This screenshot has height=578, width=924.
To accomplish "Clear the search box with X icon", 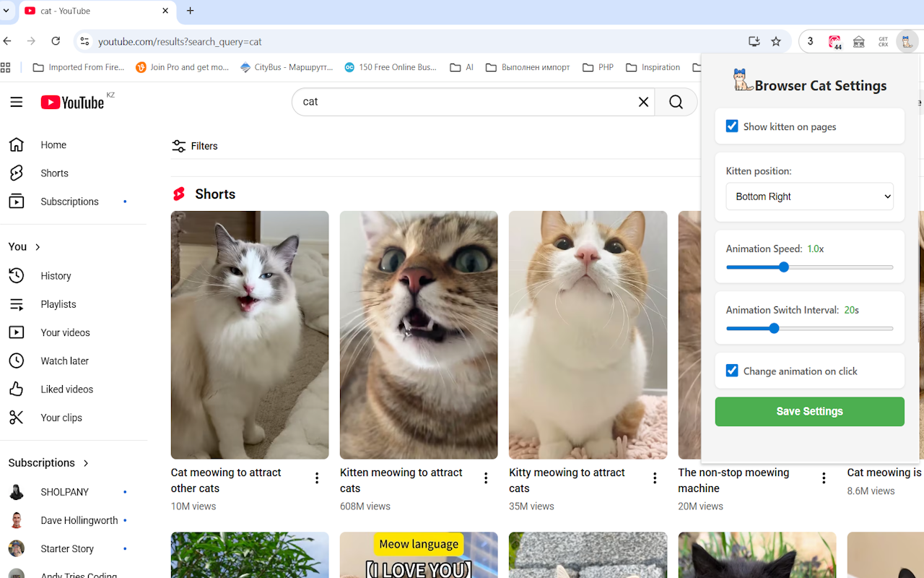I will pyautogui.click(x=644, y=102).
